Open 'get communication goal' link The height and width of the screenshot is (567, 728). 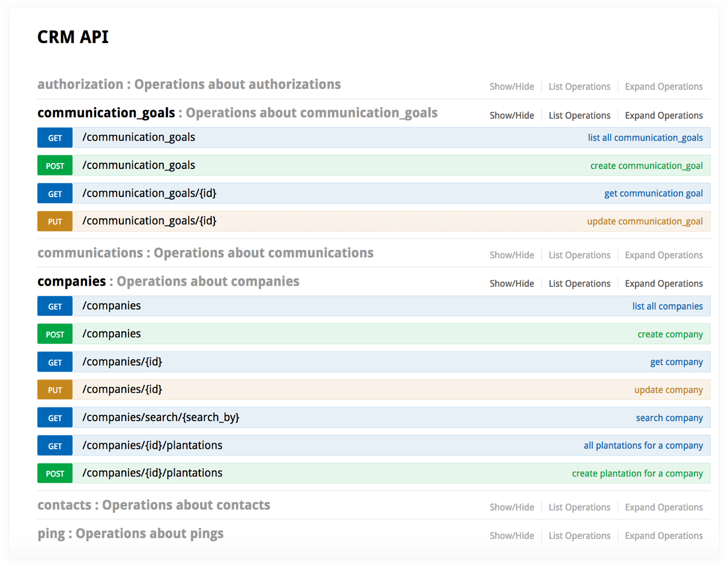point(654,194)
